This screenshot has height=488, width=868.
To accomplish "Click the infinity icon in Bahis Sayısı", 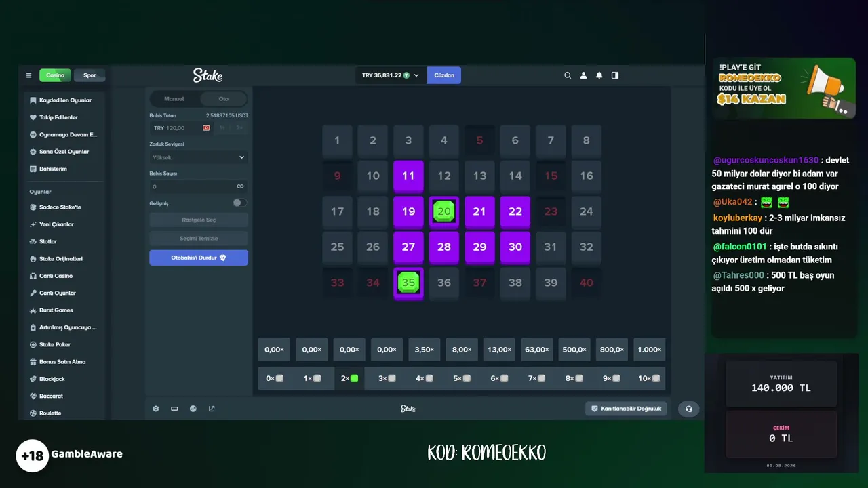I will pos(240,186).
